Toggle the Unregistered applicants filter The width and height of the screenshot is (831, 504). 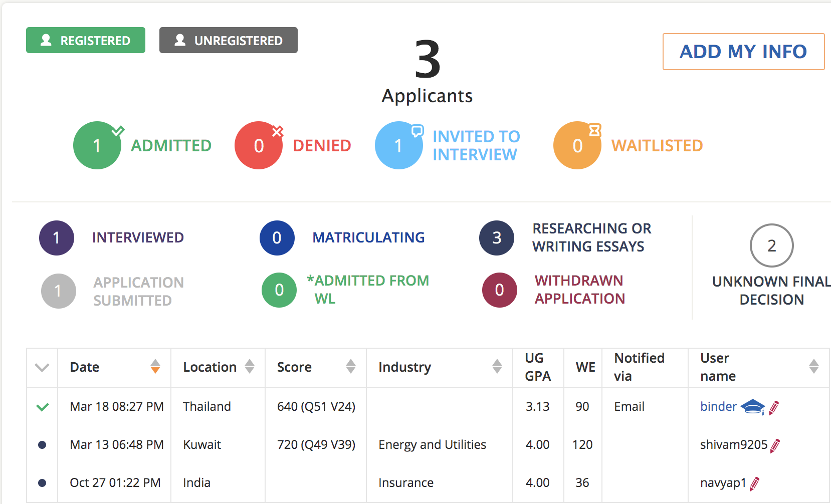(x=229, y=40)
